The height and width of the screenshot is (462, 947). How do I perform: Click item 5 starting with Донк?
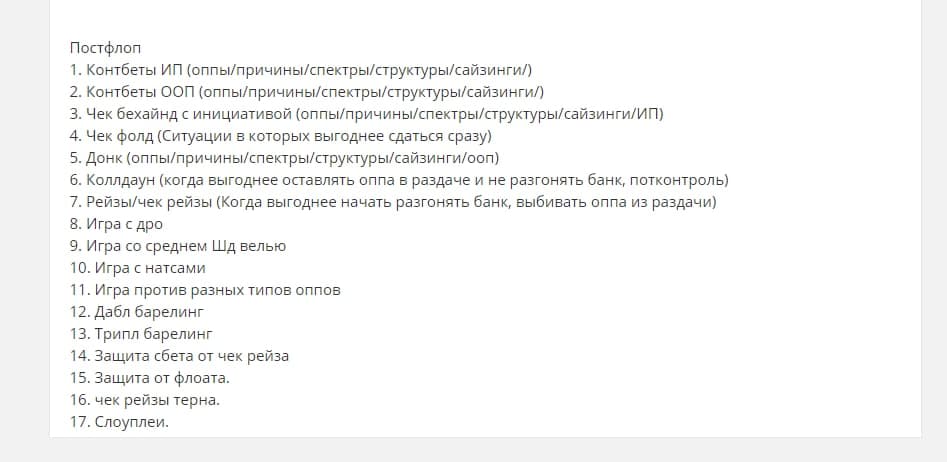pos(284,158)
